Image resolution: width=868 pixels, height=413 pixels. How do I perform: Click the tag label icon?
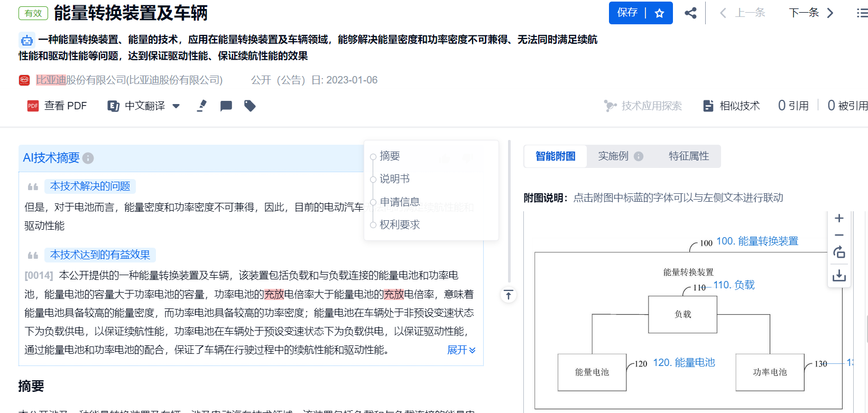pos(250,106)
